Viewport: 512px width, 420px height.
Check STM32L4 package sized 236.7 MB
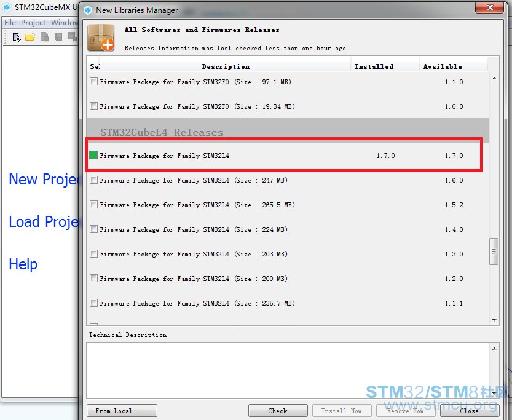click(93, 303)
